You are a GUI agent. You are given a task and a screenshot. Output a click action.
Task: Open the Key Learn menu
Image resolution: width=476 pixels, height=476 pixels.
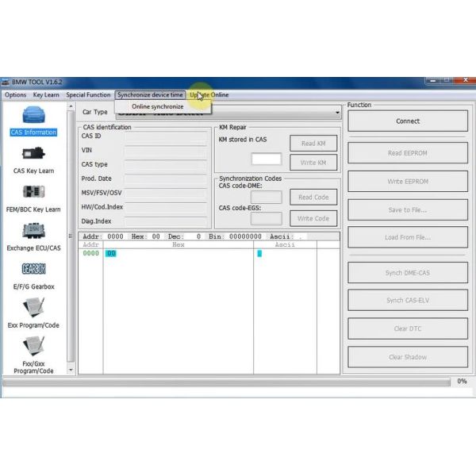tap(46, 95)
